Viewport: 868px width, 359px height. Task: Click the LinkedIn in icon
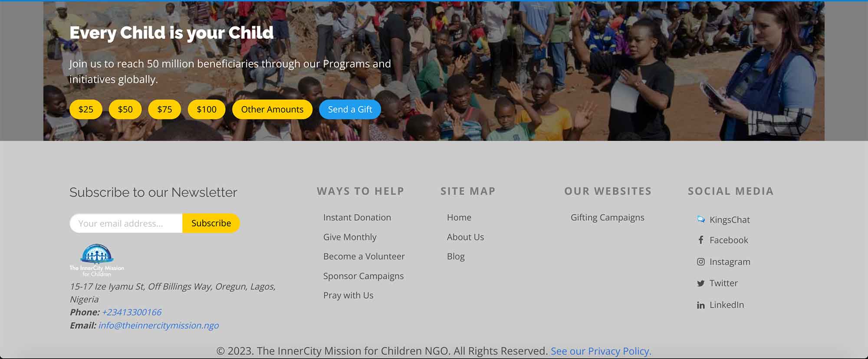tap(701, 305)
